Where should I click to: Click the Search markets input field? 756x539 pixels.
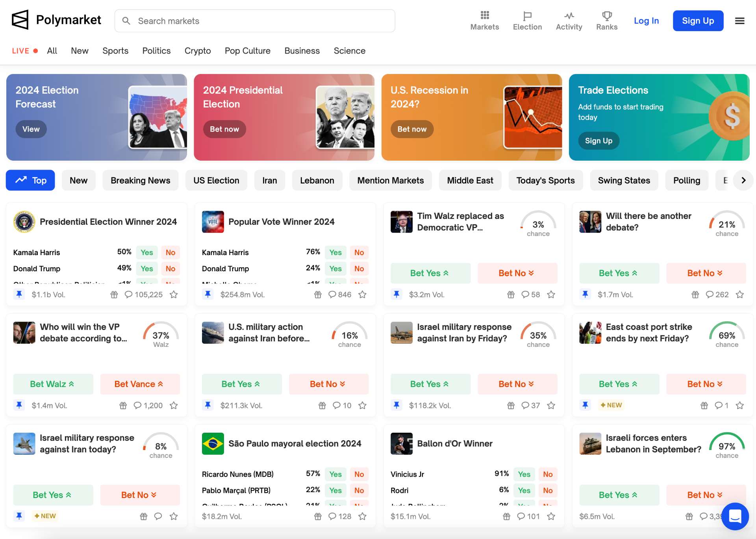pos(255,21)
